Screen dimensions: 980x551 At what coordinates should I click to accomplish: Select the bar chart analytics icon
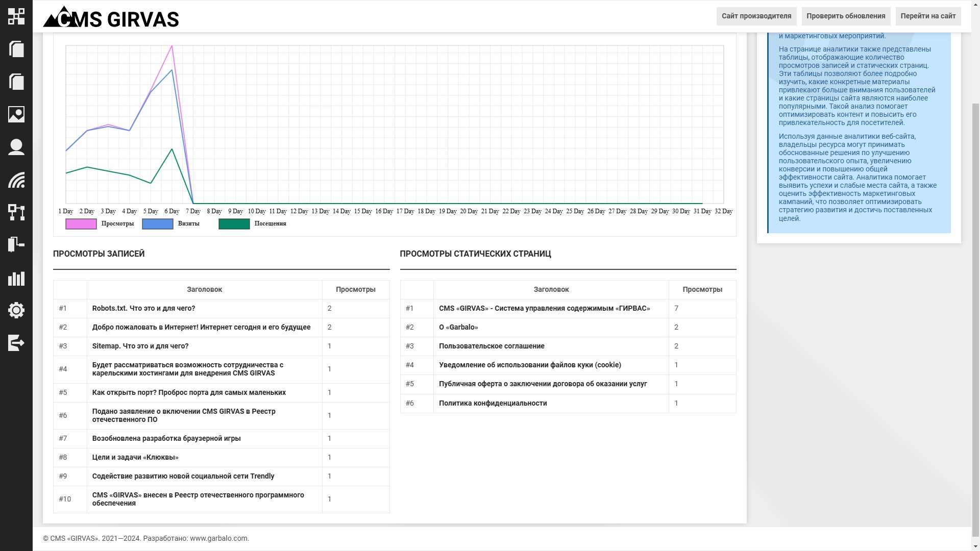click(x=16, y=278)
